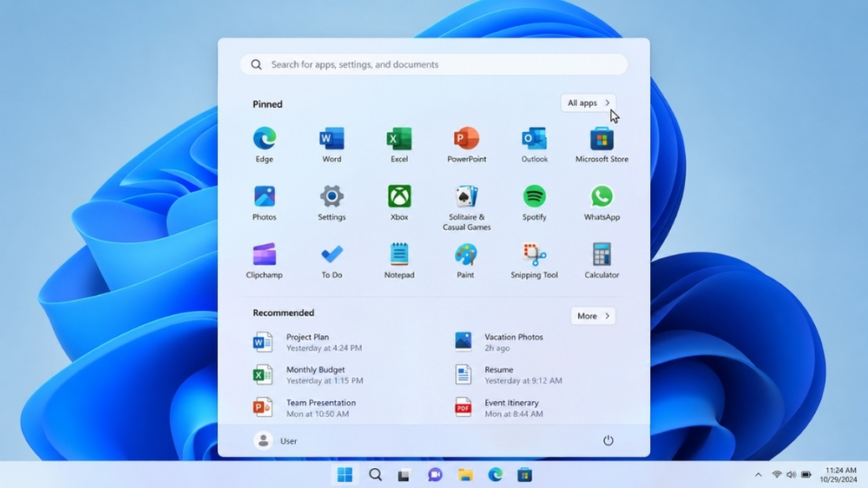Screen dimensions: 868x488
Task: Click the power button in Start menu
Action: (608, 441)
